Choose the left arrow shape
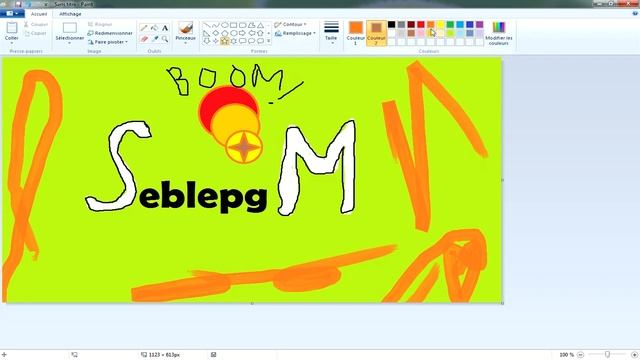Viewport: 640px width, 360px height. point(252,33)
